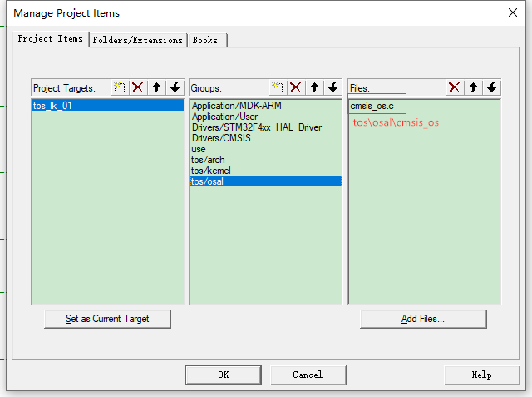
Task: Select the tos_lk_01 project target
Action: pyautogui.click(x=108, y=106)
